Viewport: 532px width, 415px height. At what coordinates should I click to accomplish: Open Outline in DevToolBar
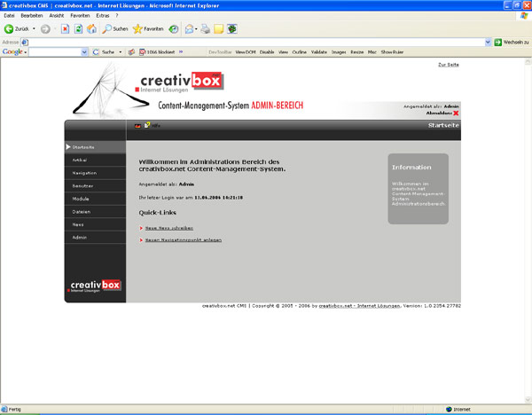300,52
